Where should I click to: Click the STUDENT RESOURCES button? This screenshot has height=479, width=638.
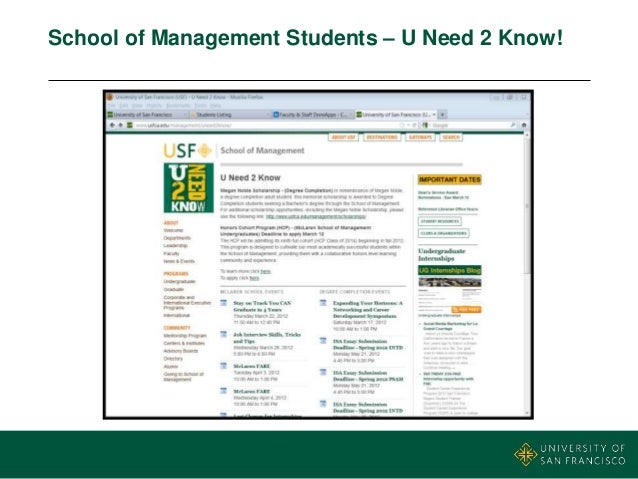coord(439,221)
